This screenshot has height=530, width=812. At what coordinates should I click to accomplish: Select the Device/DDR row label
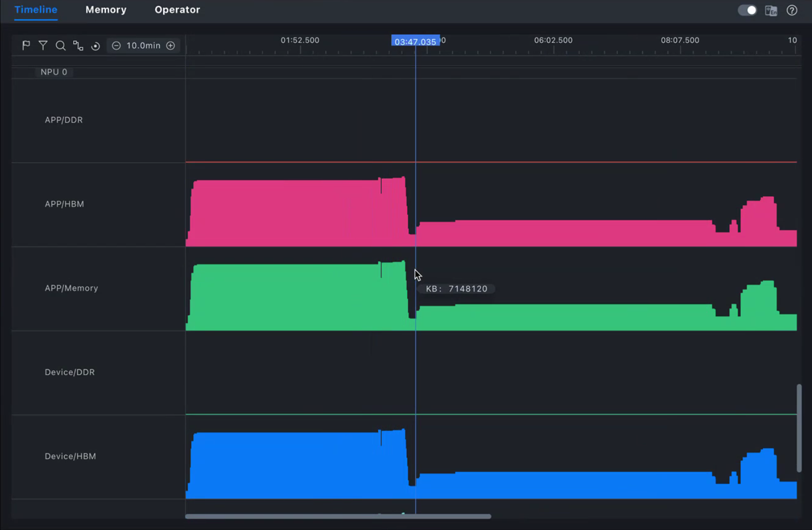coord(70,372)
